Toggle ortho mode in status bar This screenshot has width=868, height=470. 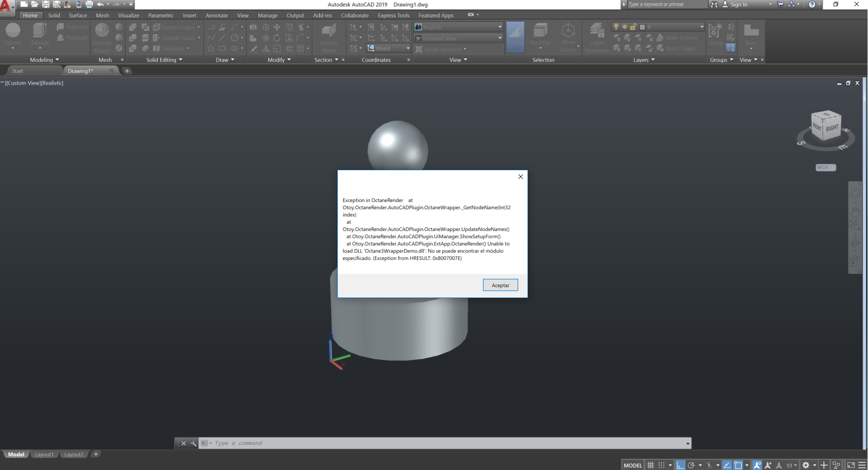tap(681, 465)
